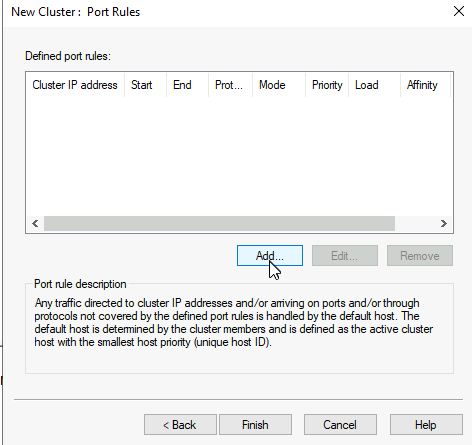This screenshot has height=445, width=472.
Task: Click empty area of defined port rules list
Action: pyautogui.click(x=239, y=156)
